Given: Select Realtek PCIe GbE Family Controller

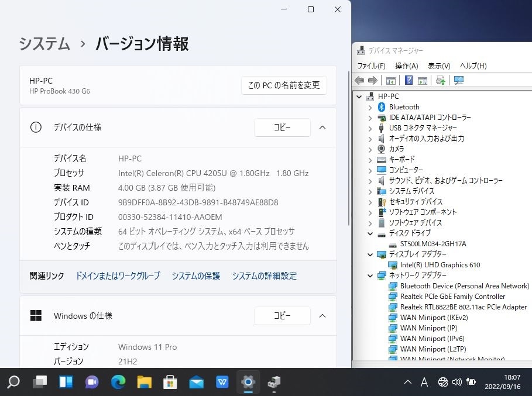Looking at the screenshot, I should tap(452, 297).
